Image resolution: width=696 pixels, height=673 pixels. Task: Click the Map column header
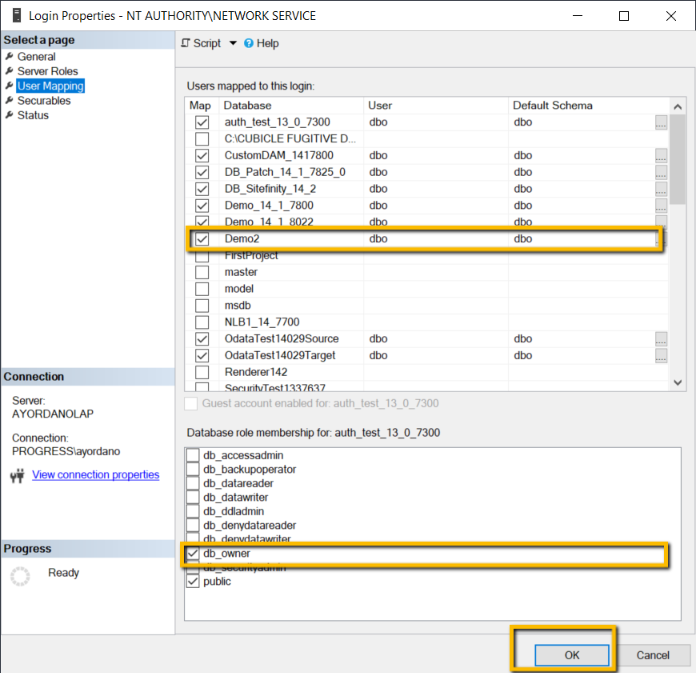coord(202,106)
